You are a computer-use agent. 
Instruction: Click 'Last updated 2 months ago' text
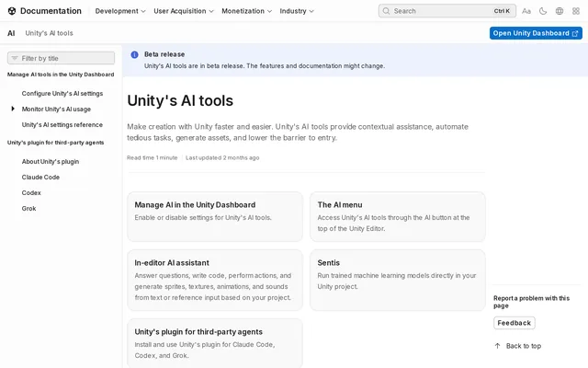pyautogui.click(x=222, y=157)
